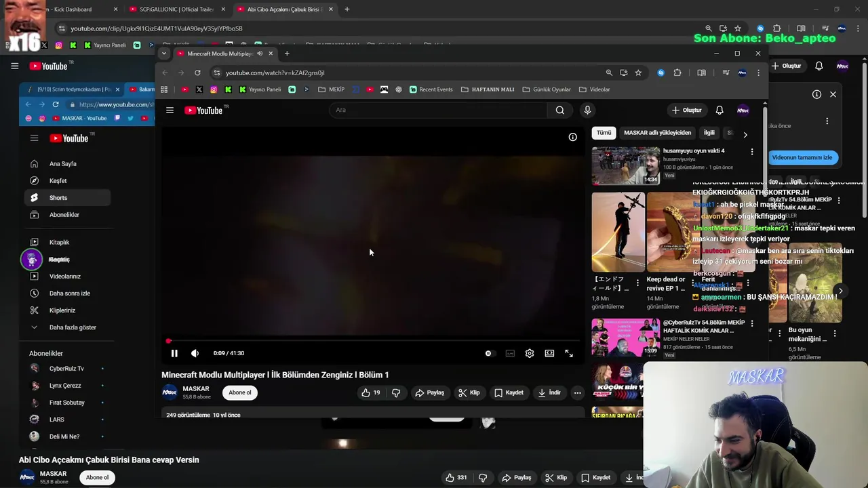Image resolution: width=868 pixels, height=488 pixels.
Task: Open the tab search dropdown in the front window
Action: pyautogui.click(x=163, y=54)
